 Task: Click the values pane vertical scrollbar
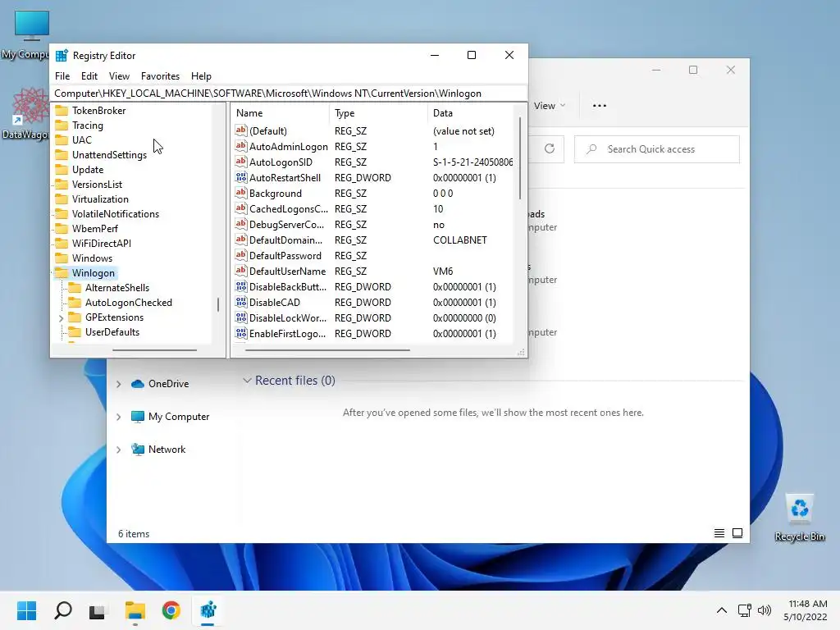coord(519,158)
